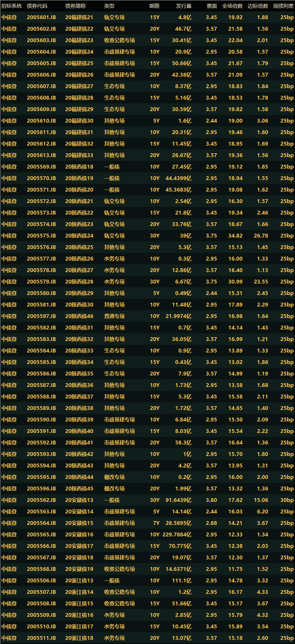
Task: Select bond code 2005583.IB
Action: tap(41, 339)
